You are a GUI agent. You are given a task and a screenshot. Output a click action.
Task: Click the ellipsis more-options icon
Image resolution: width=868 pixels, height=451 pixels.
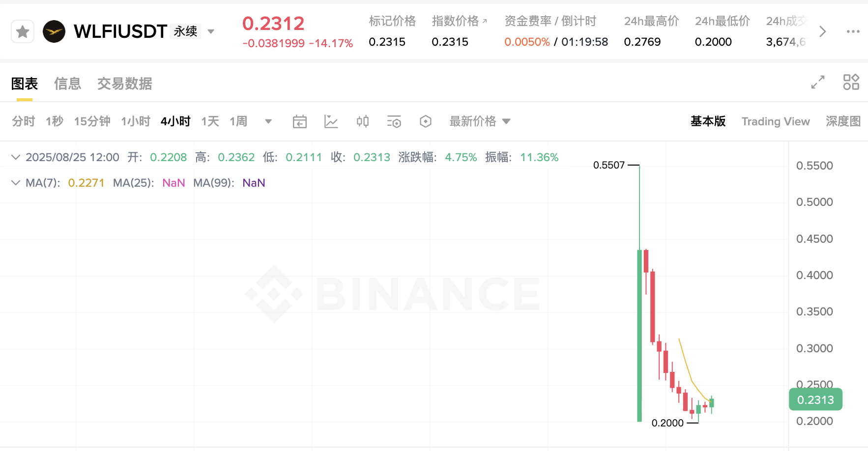coord(852,31)
